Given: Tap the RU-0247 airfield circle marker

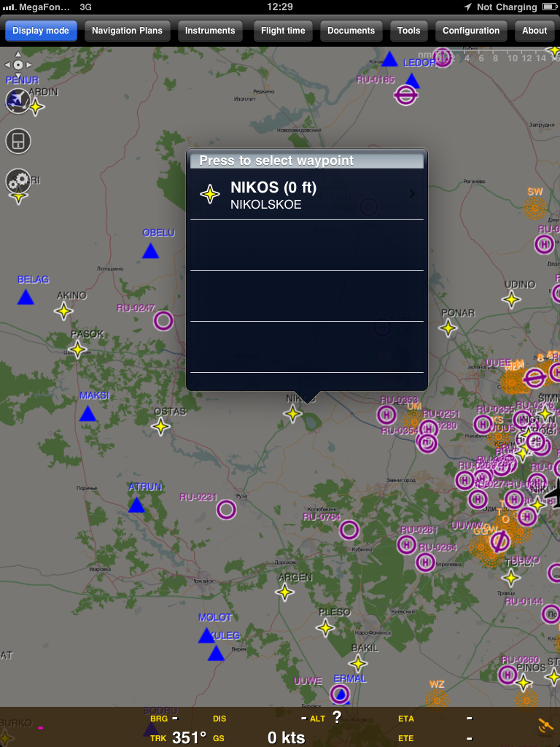Looking at the screenshot, I should tap(163, 320).
